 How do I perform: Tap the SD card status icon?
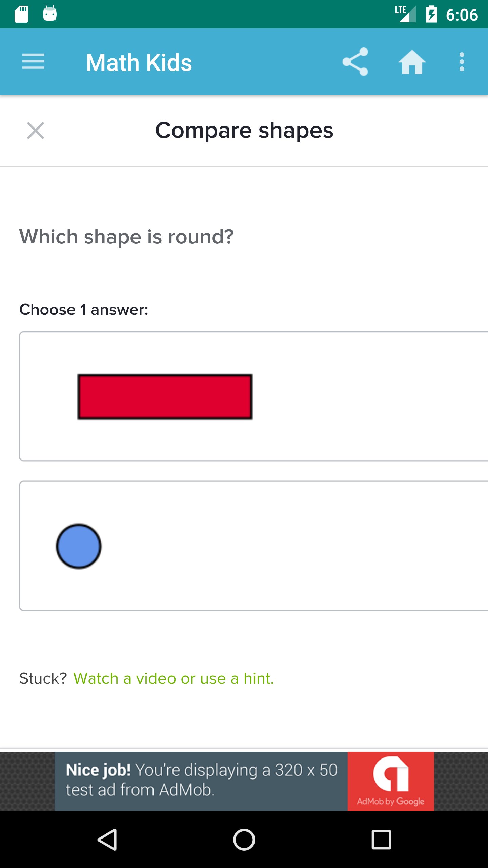pos(21,14)
